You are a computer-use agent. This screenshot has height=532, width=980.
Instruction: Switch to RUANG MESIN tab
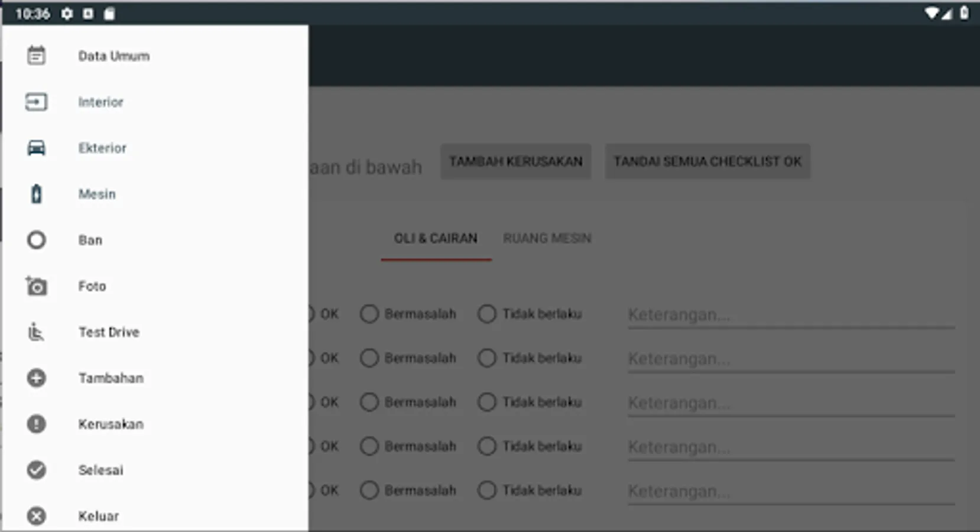coord(547,239)
